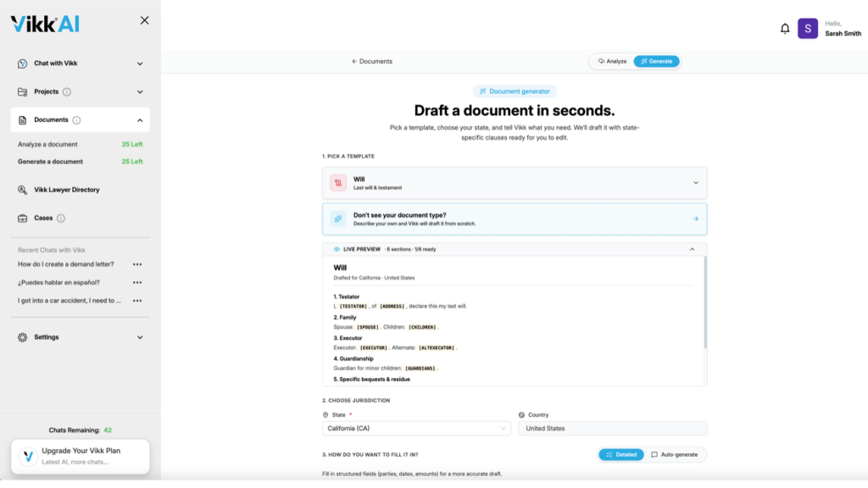Screen dimensions: 868x488
Task: Click the [ADDRESS] placeholder in preview
Action: click(x=392, y=307)
